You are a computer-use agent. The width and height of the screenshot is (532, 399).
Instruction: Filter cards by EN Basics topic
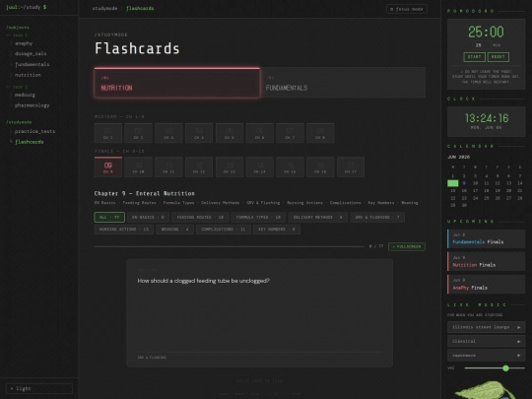(148, 217)
